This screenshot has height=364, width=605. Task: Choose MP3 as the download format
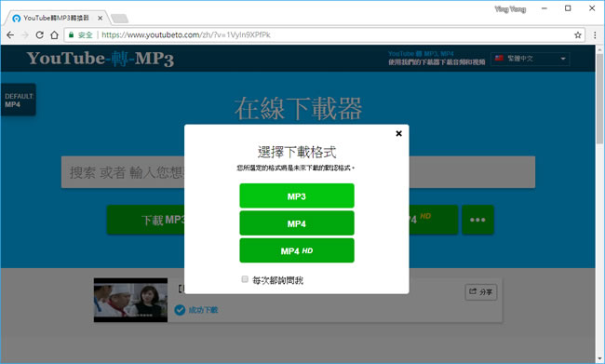click(x=296, y=195)
